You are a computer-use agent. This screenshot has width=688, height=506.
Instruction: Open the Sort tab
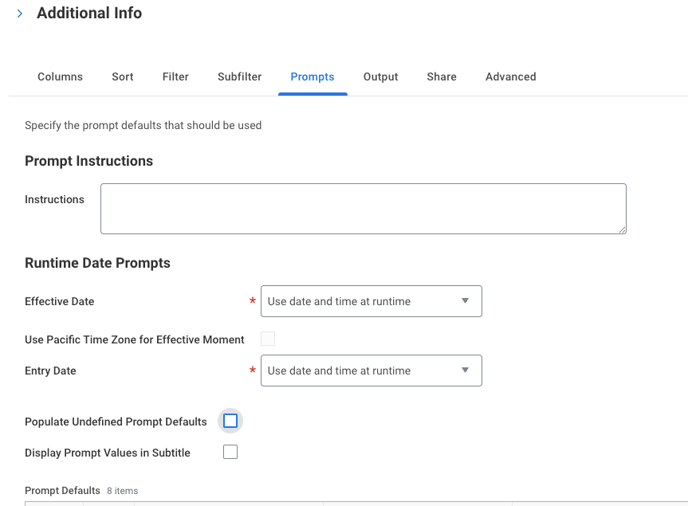[122, 77]
